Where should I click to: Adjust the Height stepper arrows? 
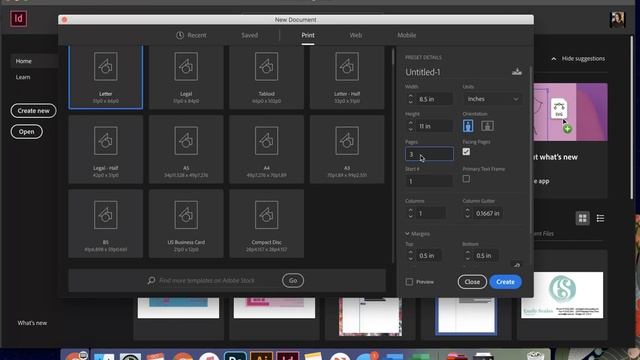point(411,126)
